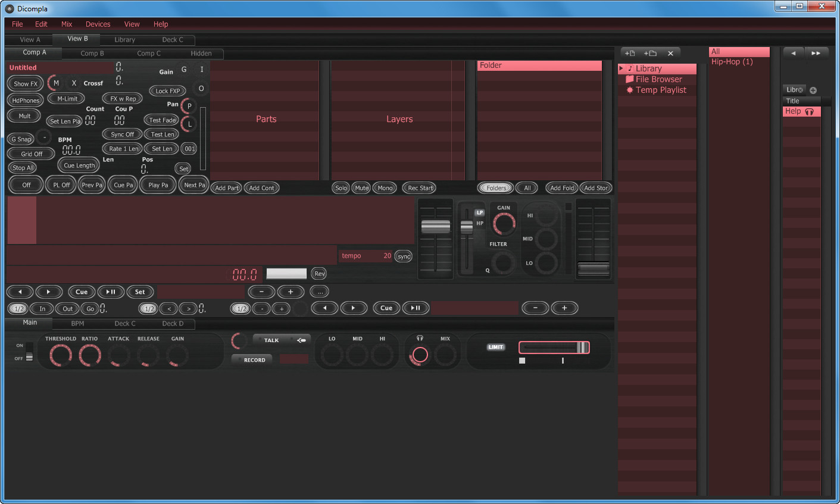
Task: Toggle the PL Off button
Action: tap(61, 185)
